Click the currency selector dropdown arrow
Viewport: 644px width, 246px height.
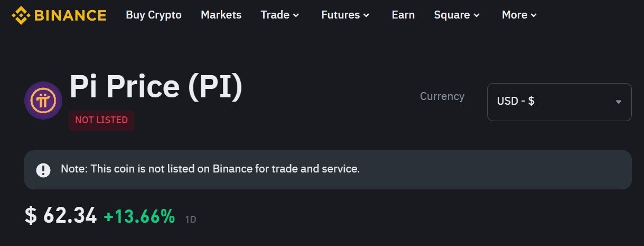coord(619,102)
